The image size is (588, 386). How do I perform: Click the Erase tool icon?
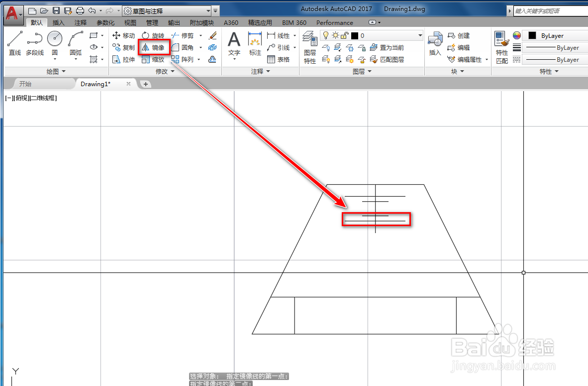pyautogui.click(x=212, y=36)
